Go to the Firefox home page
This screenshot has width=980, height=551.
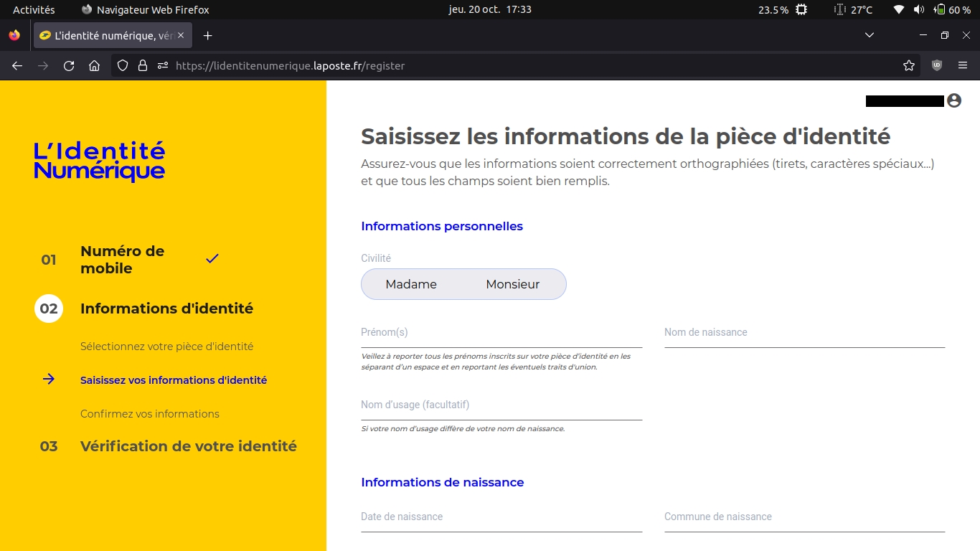(94, 66)
